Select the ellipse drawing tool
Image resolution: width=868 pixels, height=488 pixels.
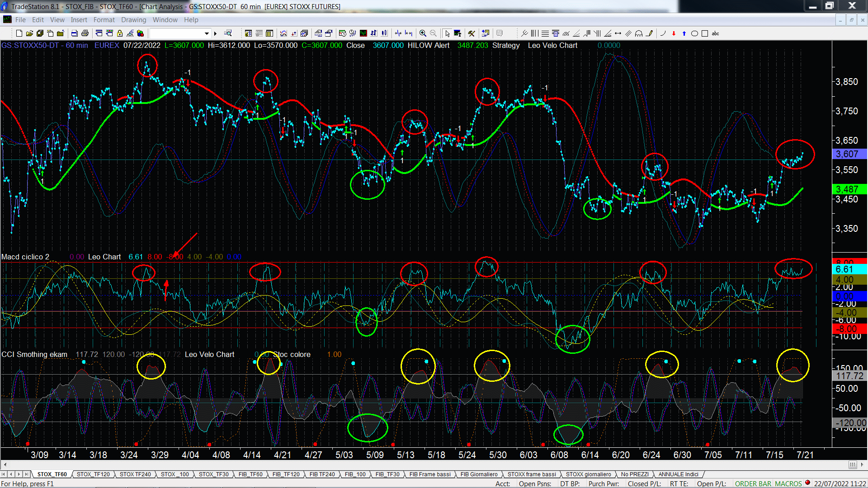pyautogui.click(x=694, y=33)
